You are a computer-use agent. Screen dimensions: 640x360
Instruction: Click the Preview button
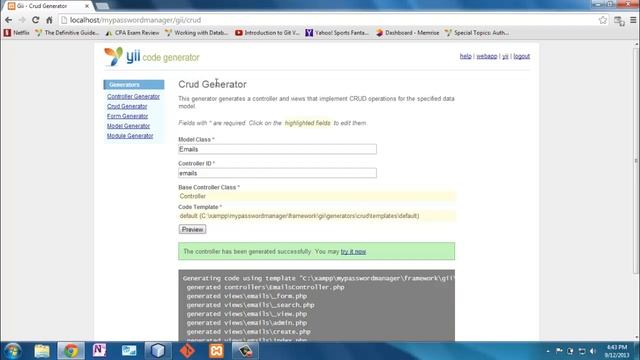tap(192, 229)
